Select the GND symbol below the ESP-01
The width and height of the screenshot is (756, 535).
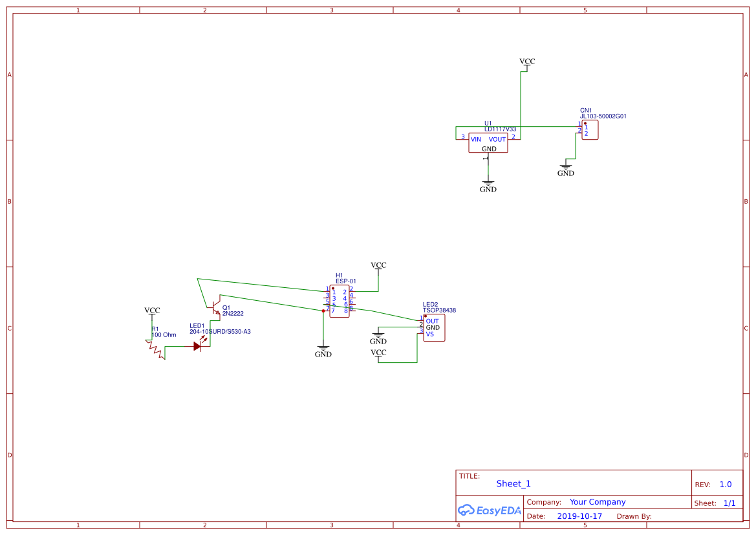pos(323,346)
